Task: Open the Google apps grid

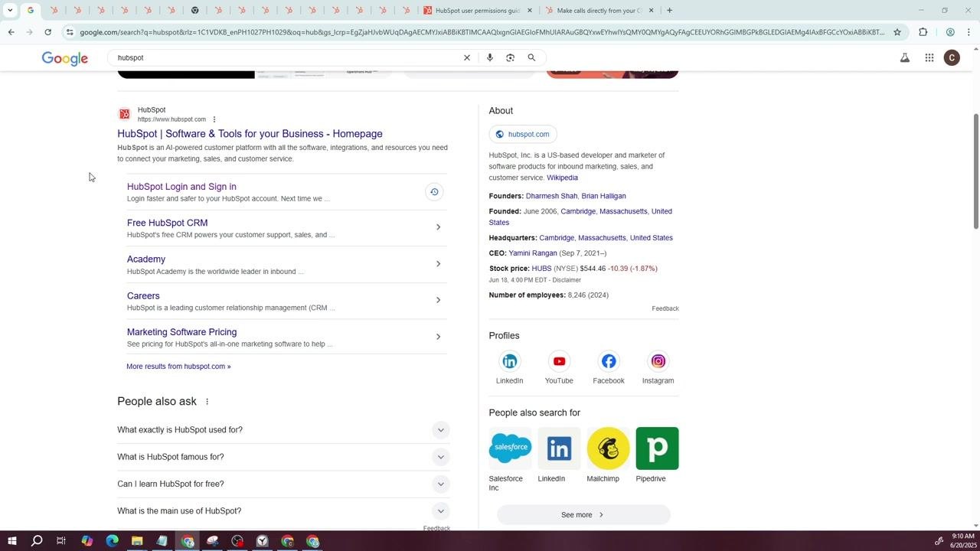Action: tap(929, 57)
